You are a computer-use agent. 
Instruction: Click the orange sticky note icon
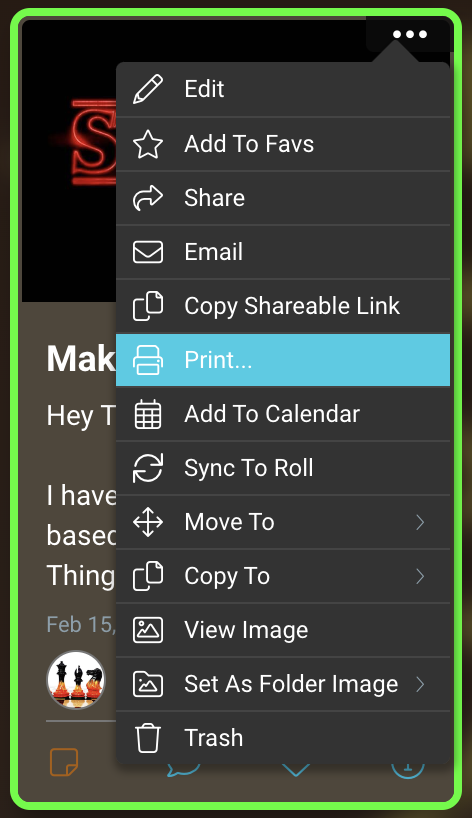(x=64, y=762)
